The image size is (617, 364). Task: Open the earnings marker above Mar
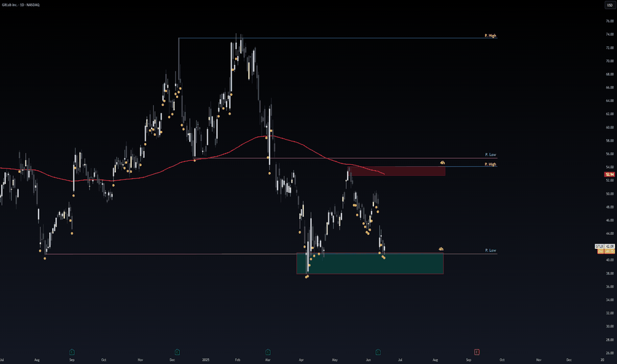pyautogui.click(x=268, y=352)
